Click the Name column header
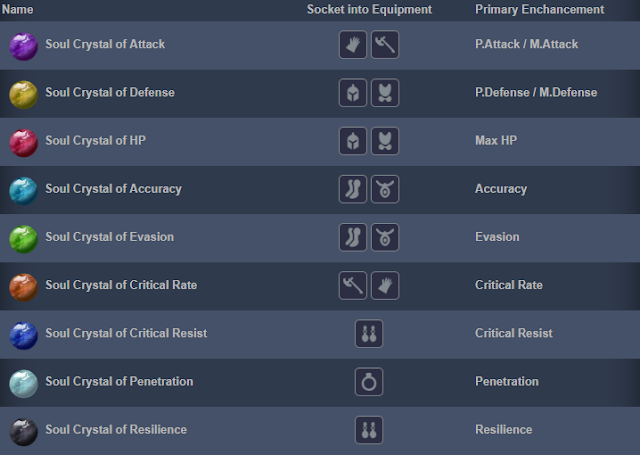The width and height of the screenshot is (640, 455). tap(18, 9)
